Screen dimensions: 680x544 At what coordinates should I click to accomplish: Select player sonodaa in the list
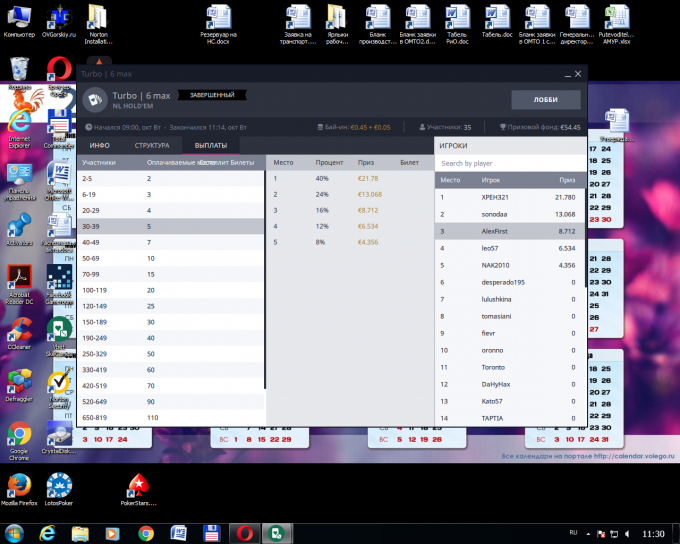point(509,214)
